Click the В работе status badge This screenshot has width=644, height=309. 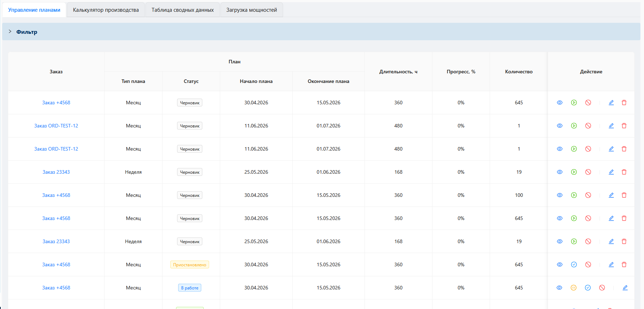[x=190, y=288]
